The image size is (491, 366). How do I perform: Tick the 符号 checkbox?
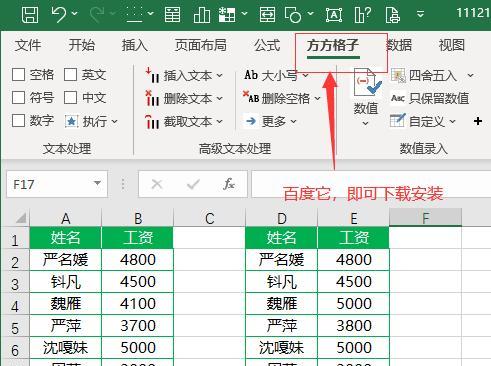(18, 98)
